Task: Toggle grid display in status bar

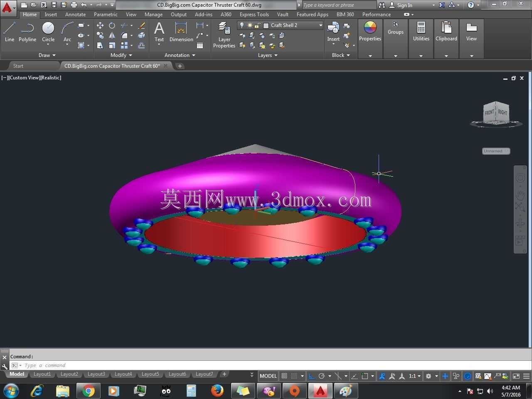Action: [x=284, y=376]
